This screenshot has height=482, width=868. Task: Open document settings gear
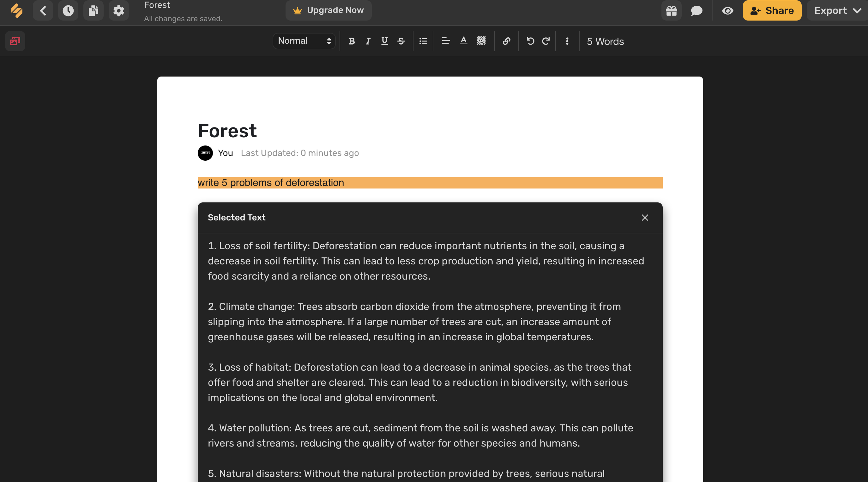click(x=119, y=10)
